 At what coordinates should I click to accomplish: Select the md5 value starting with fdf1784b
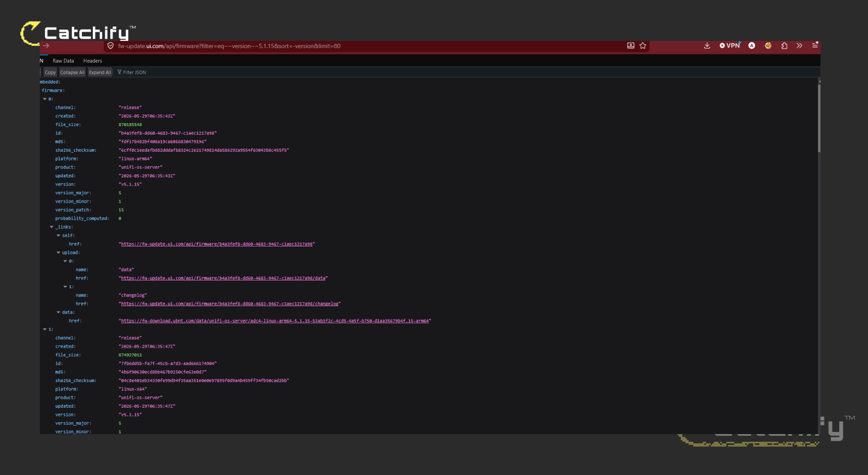click(163, 142)
